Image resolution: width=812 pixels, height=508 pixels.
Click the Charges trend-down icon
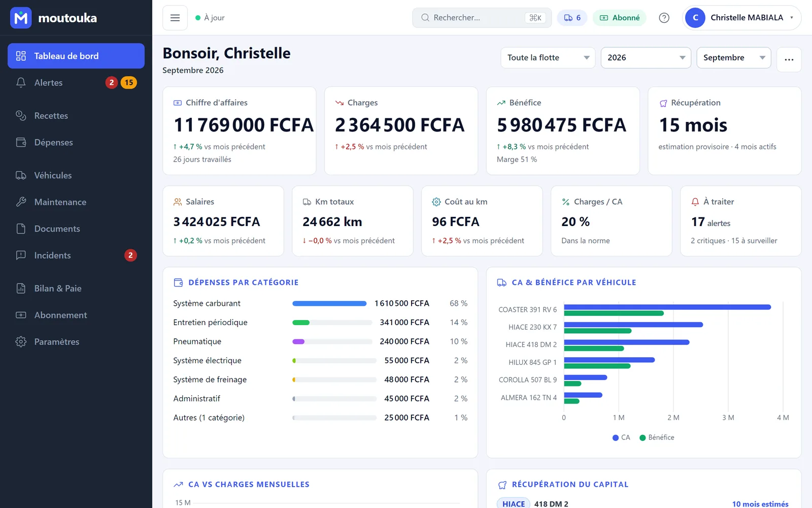pos(340,103)
